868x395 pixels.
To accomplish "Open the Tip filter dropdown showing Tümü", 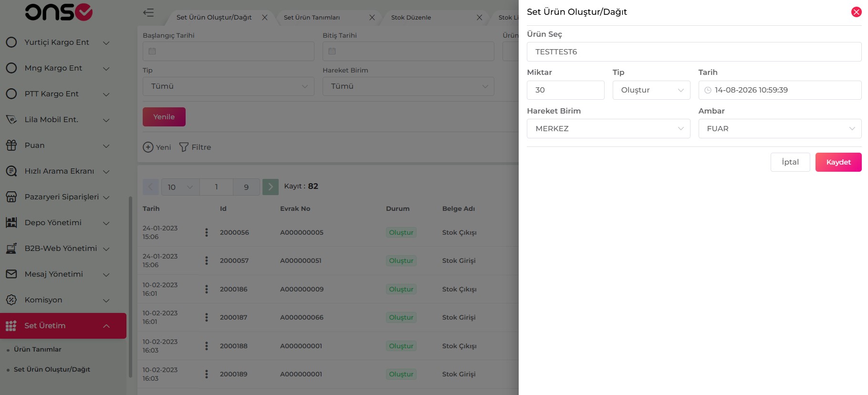I will click(229, 86).
